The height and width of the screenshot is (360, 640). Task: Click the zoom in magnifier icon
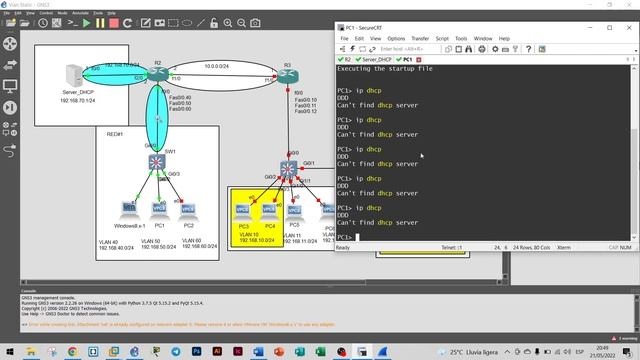click(x=228, y=23)
